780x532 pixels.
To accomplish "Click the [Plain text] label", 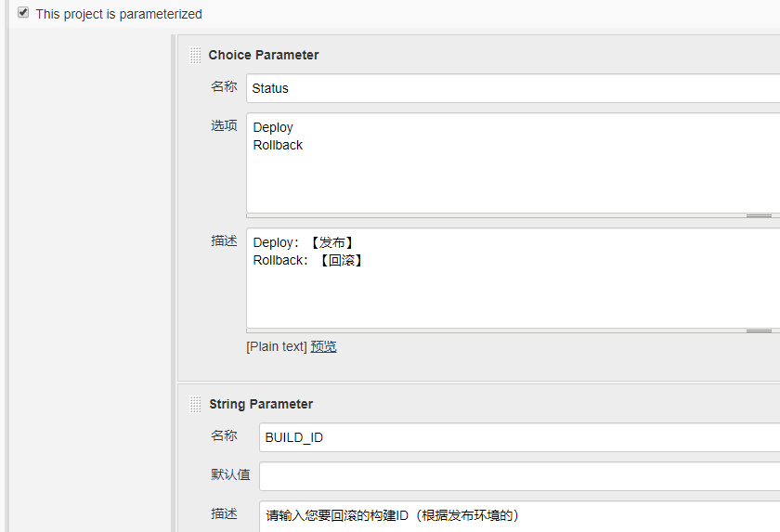I will [x=277, y=346].
